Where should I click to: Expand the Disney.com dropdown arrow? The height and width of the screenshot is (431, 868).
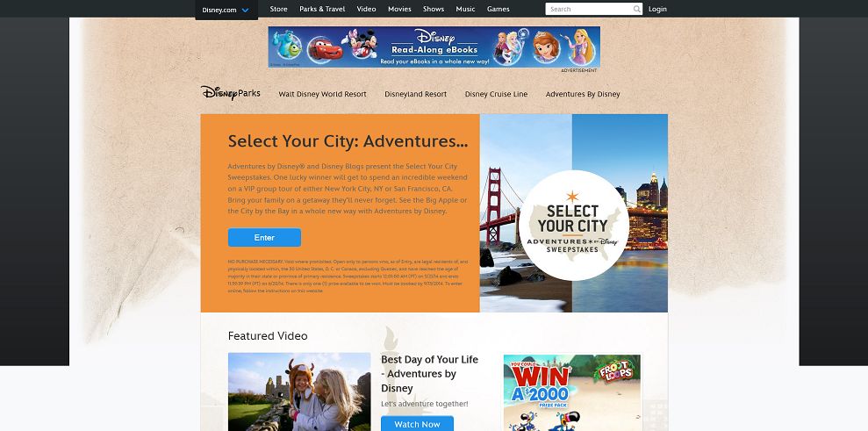pos(245,10)
